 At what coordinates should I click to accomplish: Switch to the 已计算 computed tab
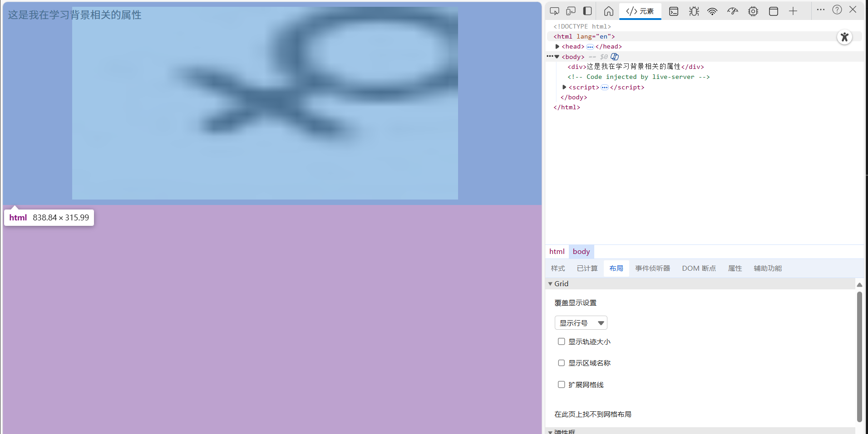pos(587,268)
